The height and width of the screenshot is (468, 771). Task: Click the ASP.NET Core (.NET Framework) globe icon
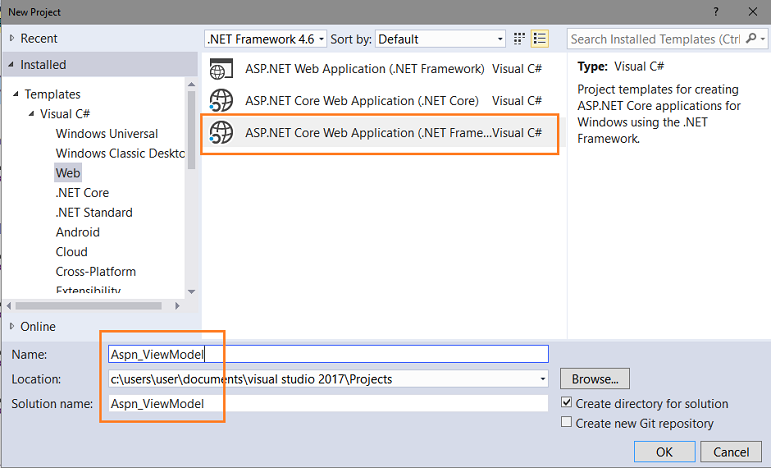(221, 132)
